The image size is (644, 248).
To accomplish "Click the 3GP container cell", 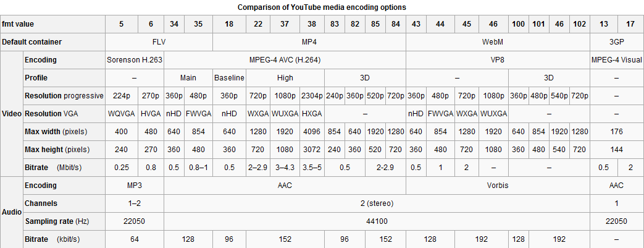I will 616,42.
